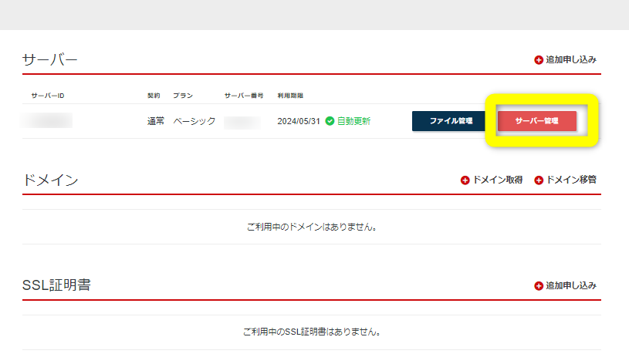Click the plus icon next to ドメイン取得

(x=465, y=180)
